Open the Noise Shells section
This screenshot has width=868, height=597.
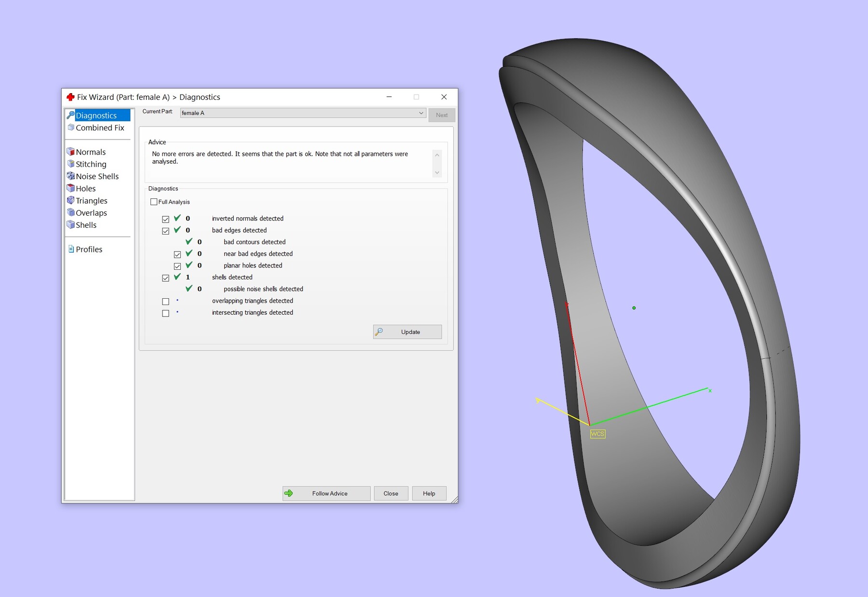[97, 176]
